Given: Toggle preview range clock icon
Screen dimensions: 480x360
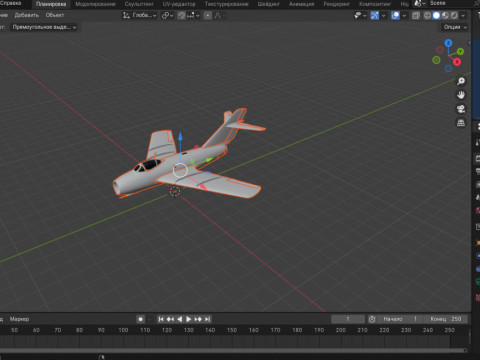Looking at the screenshot, I should click(372, 319).
